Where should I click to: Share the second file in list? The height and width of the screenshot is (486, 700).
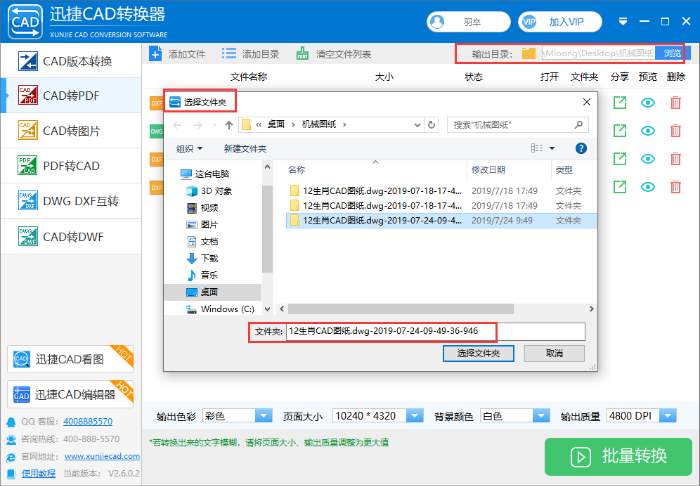pos(620,131)
